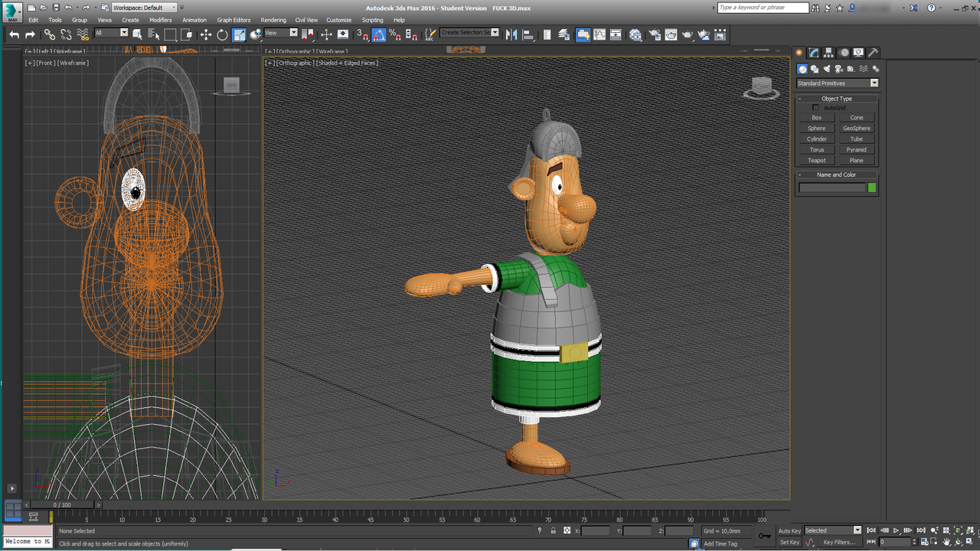Click the Edit Named Selection Sets icon
980x551 pixels.
click(430, 34)
